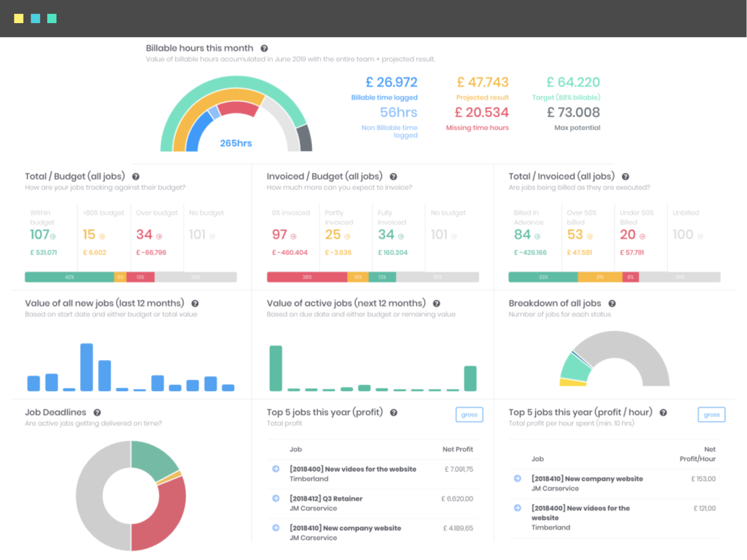Screen dimensions: 747x560
Task: Click the tallest blue bar in new jobs chart
Action: point(87,367)
